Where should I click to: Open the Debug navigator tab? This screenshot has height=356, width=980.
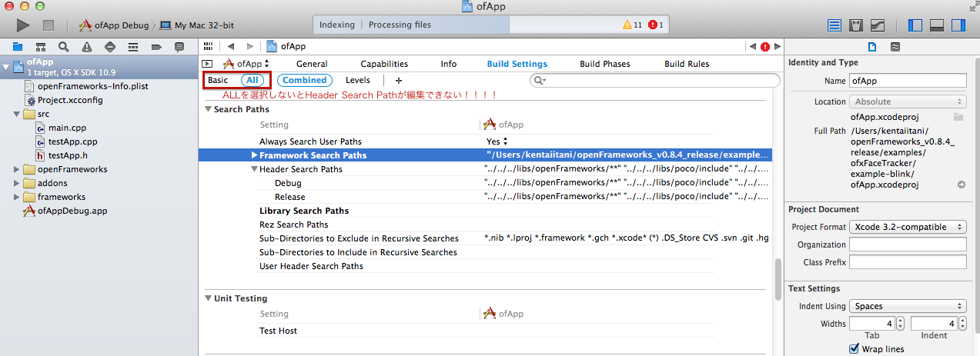tap(132, 47)
